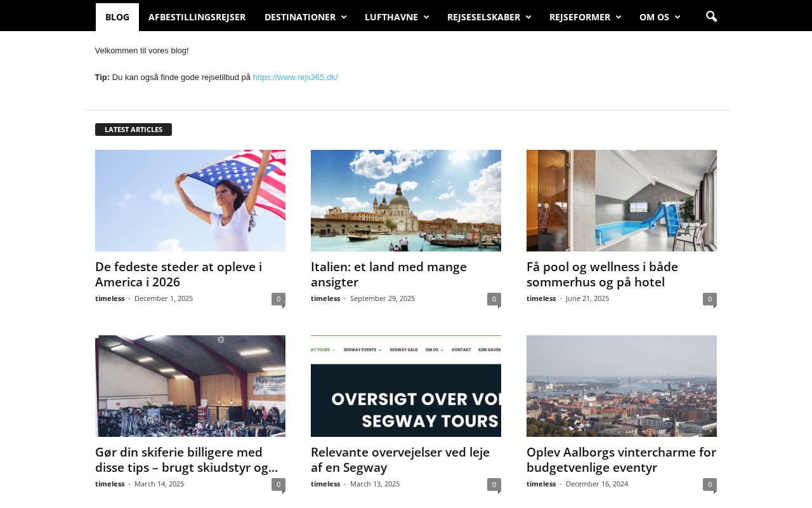Expand the Rejseformer dropdown menu
Viewport: 812px width, 508px height.
pos(585,17)
